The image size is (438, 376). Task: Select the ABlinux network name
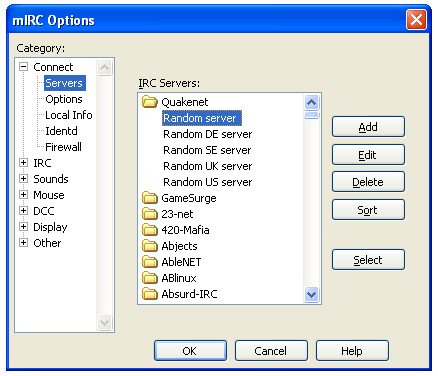pos(179,278)
